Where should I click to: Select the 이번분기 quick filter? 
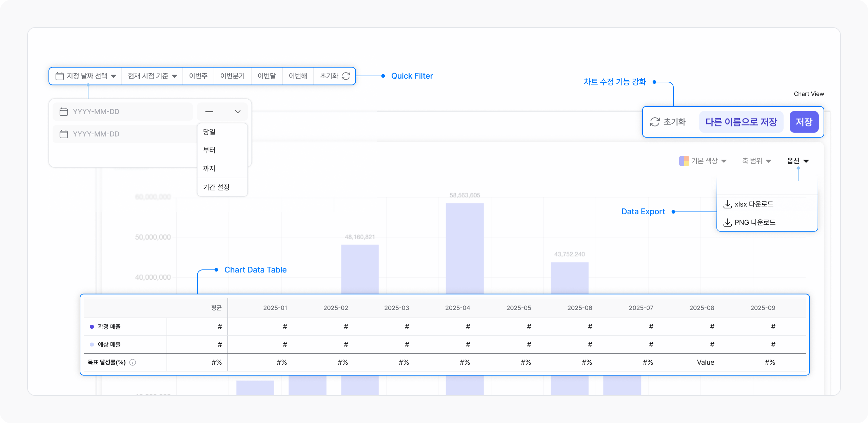click(x=232, y=76)
